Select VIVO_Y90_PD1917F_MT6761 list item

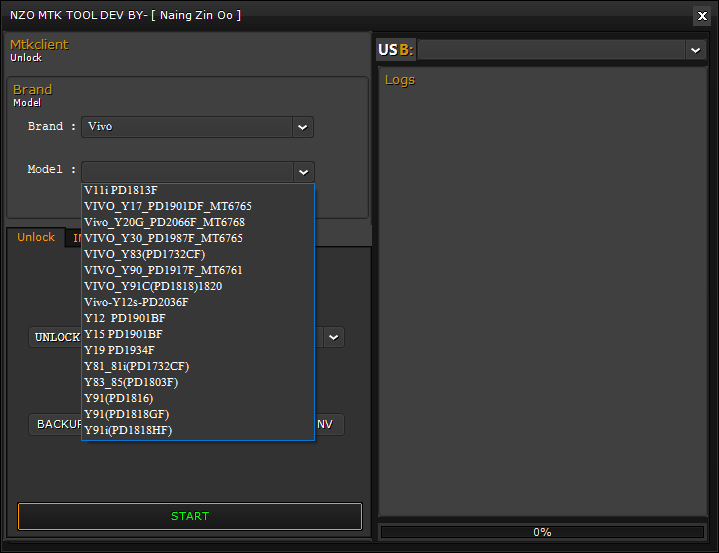(163, 270)
